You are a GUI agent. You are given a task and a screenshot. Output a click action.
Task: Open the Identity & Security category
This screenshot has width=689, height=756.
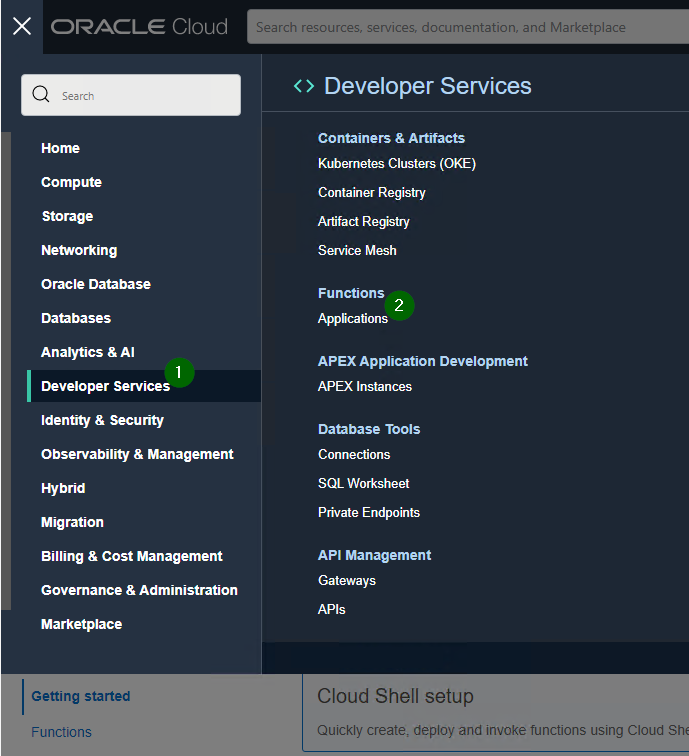pyautogui.click(x=102, y=420)
